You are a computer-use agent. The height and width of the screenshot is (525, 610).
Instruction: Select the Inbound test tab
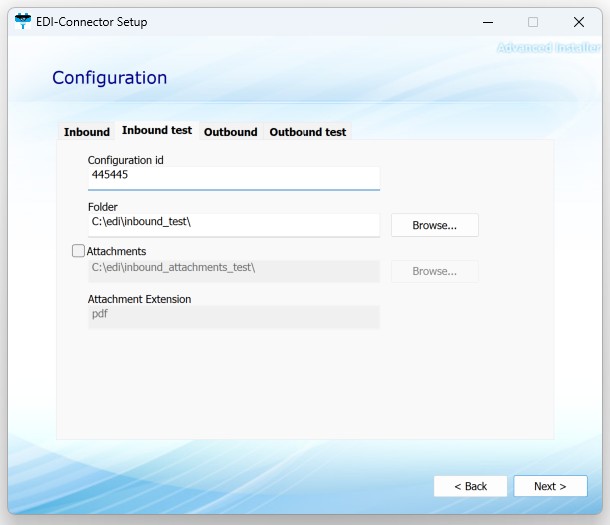(157, 131)
